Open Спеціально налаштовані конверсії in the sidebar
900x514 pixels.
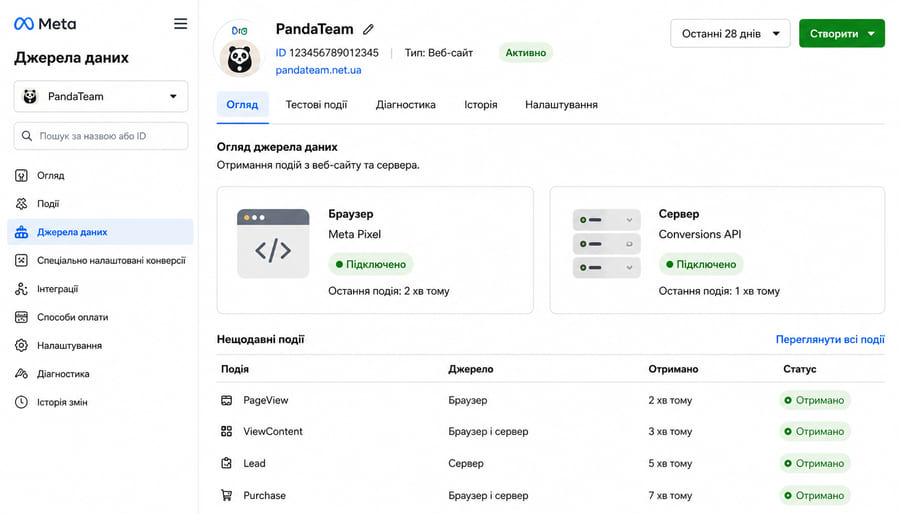[100, 260]
